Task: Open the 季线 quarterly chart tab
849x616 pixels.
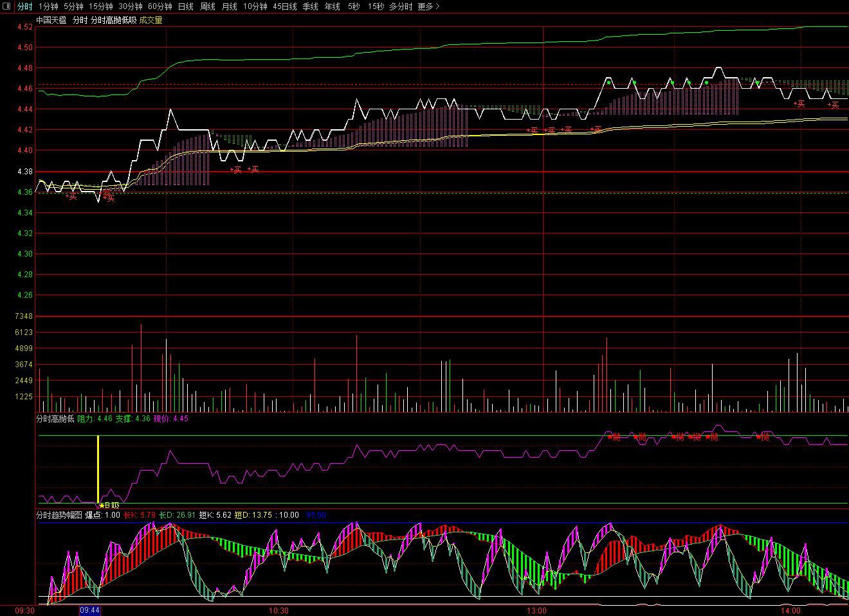Action: tap(310, 6)
